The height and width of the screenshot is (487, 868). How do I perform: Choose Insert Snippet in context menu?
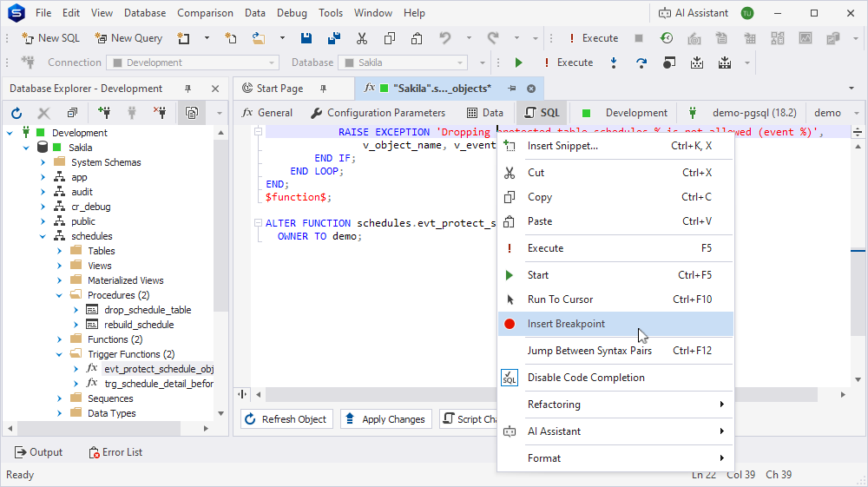[x=615, y=146]
